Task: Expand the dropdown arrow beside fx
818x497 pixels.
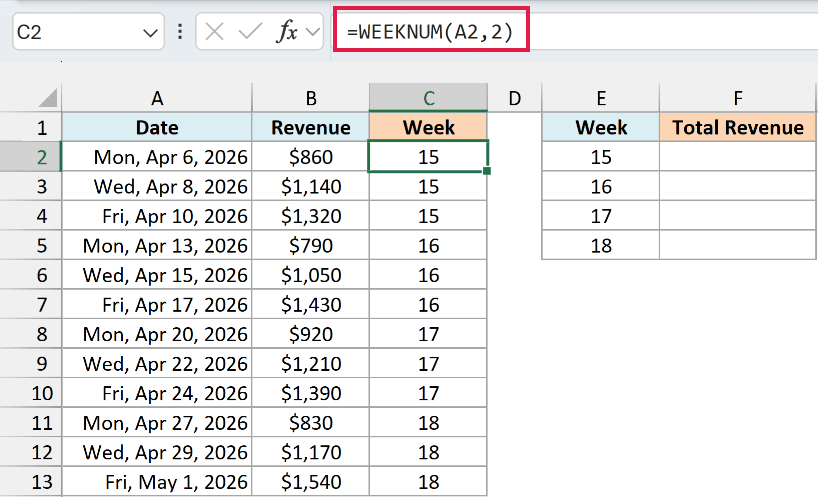Action: (312, 32)
